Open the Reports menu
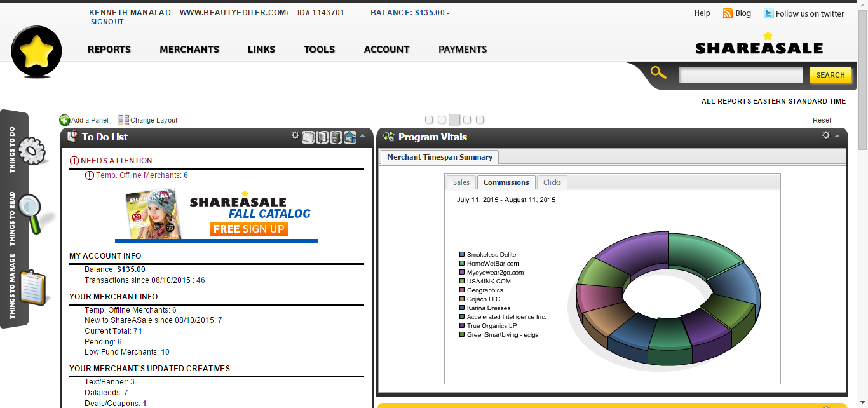The image size is (868, 408). [109, 50]
